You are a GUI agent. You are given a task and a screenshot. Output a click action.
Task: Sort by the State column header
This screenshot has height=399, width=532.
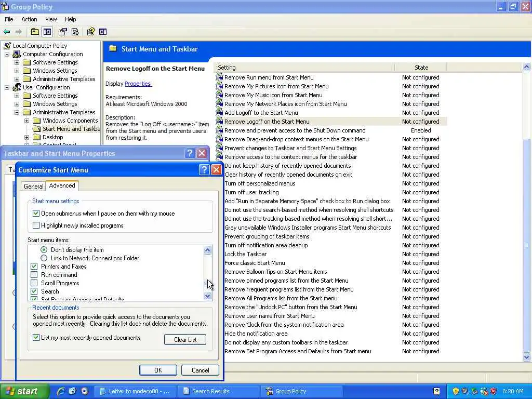click(421, 68)
